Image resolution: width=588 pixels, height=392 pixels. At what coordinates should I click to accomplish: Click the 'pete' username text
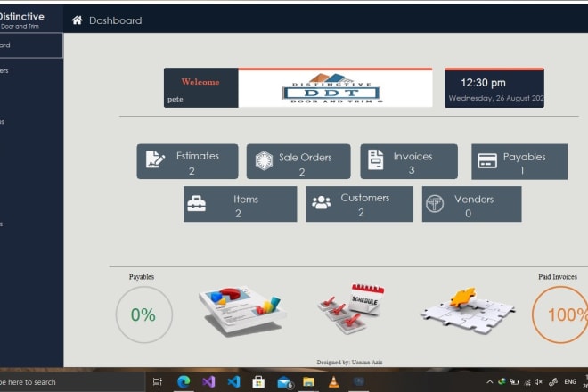[176, 100]
